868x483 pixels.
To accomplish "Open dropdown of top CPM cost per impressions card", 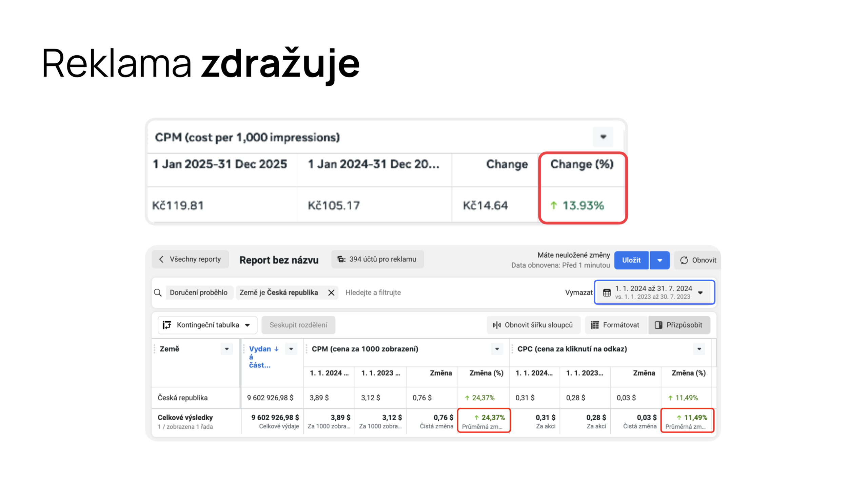I will point(603,137).
